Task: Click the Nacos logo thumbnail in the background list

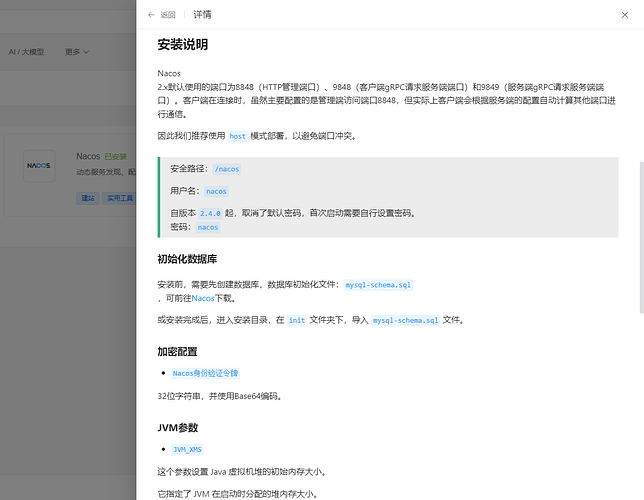Action: (x=39, y=166)
